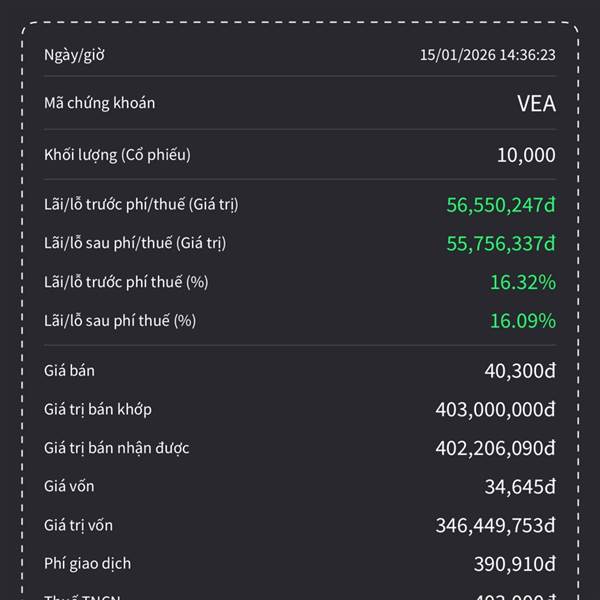This screenshot has width=600, height=600.
Task: Click the 16.09% after-fee percentage
Action: pyautogui.click(x=522, y=321)
